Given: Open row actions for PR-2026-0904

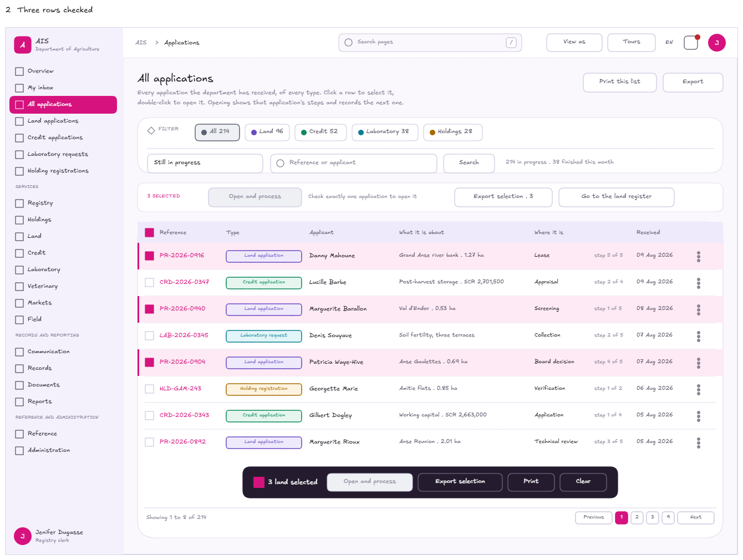Looking at the screenshot, I should (699, 363).
